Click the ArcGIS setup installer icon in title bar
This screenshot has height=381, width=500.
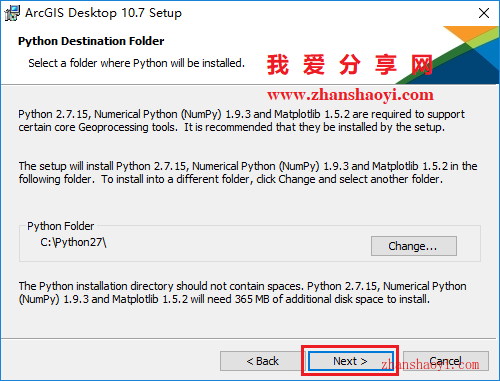[12, 13]
